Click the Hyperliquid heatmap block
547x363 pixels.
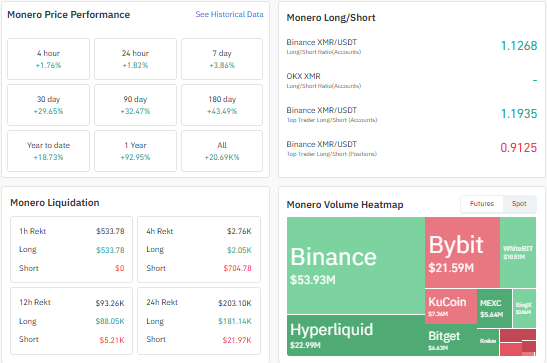coord(356,335)
